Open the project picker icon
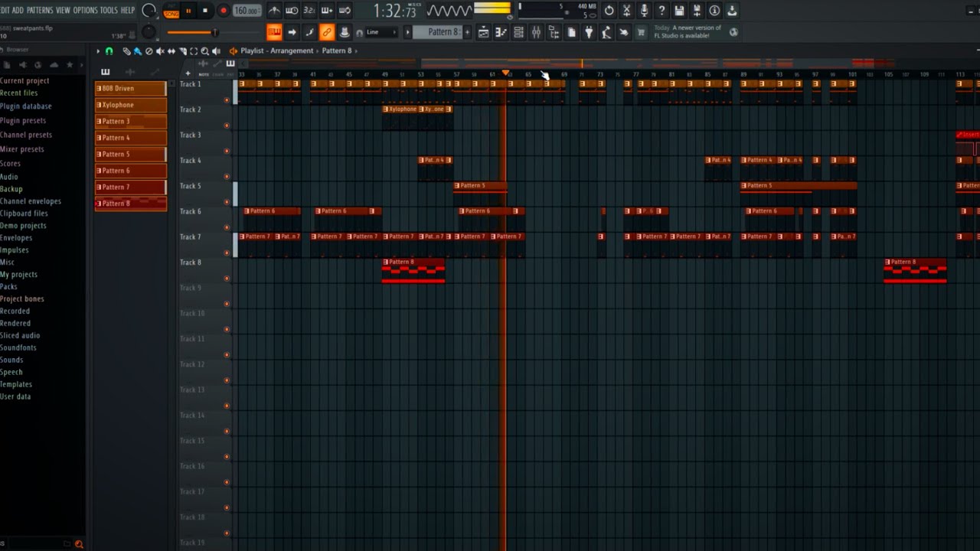 point(571,32)
